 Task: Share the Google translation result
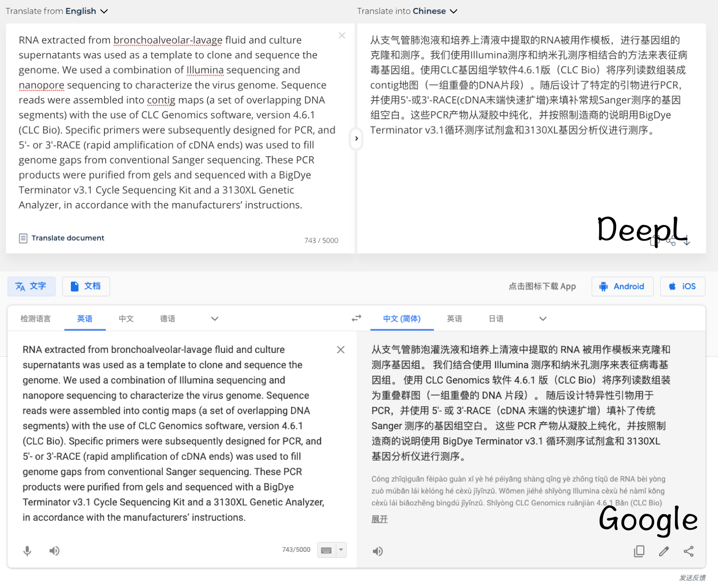pos(689,551)
